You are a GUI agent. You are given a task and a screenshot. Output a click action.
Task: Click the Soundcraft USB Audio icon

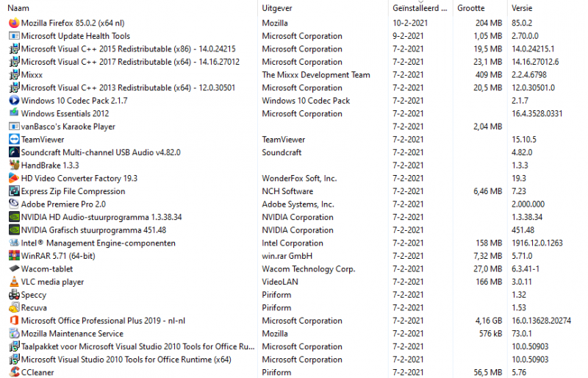(x=14, y=152)
